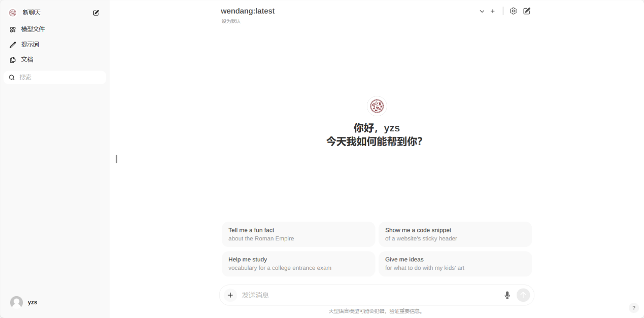Click the plus attachment button in message box
The width and height of the screenshot is (644, 318).
coord(230,295)
